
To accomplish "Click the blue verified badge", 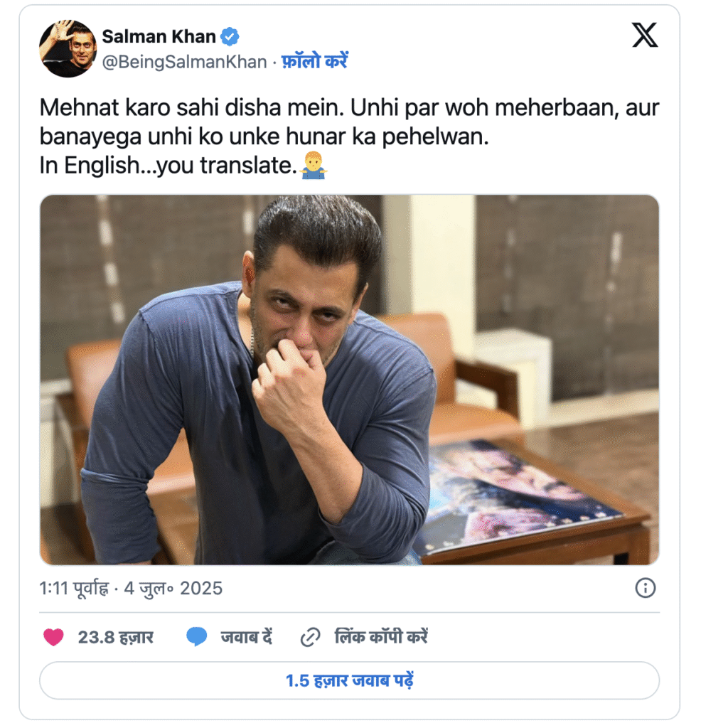I will click(x=230, y=36).
